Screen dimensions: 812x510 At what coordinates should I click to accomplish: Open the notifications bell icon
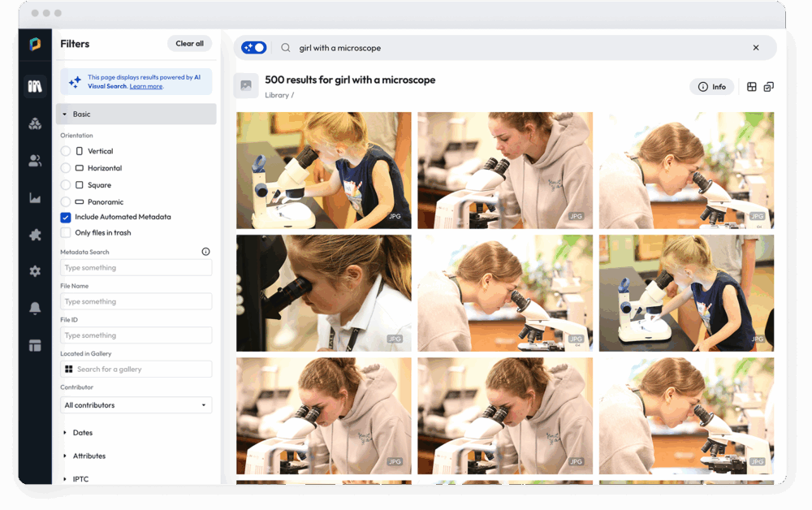(x=35, y=308)
